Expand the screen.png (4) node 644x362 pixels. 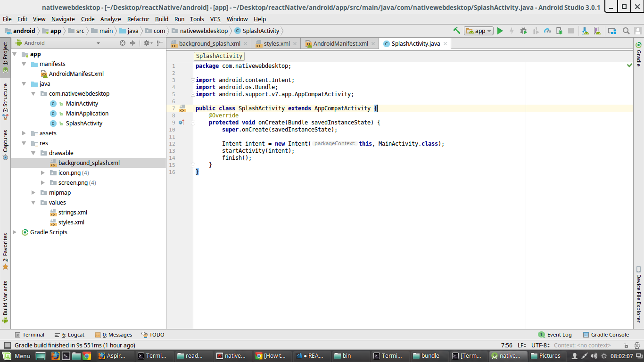tap(43, 183)
